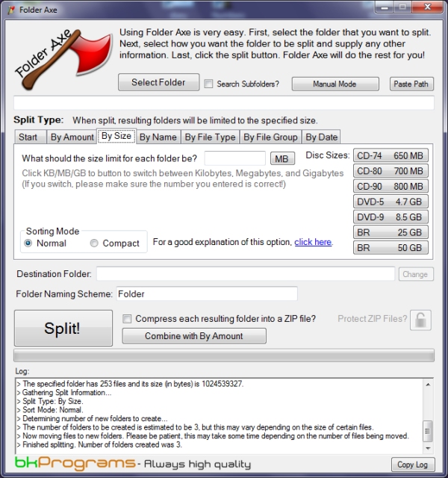Open the By File Type tab
The width and height of the screenshot is (448, 478).
pos(211,137)
